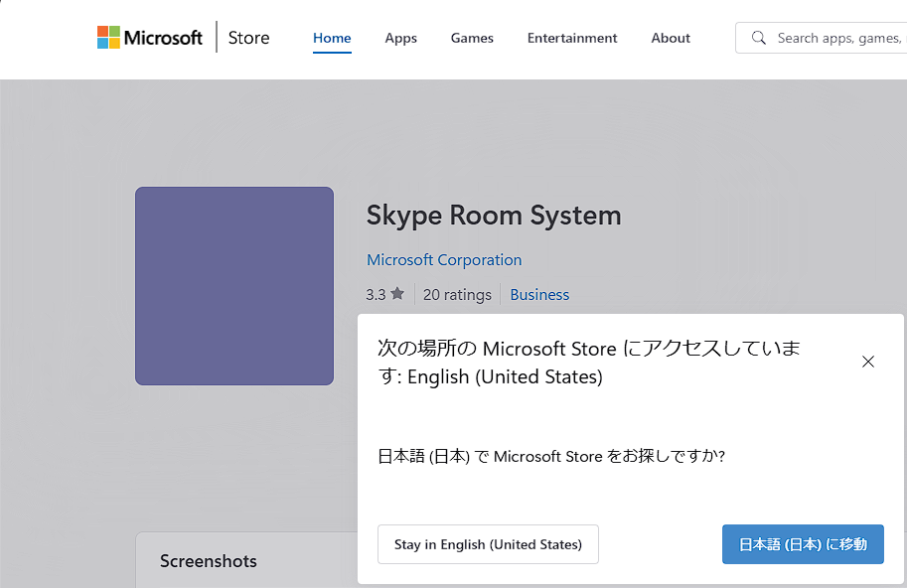This screenshot has width=907, height=588.
Task: Click the About navigation item
Action: coord(671,38)
